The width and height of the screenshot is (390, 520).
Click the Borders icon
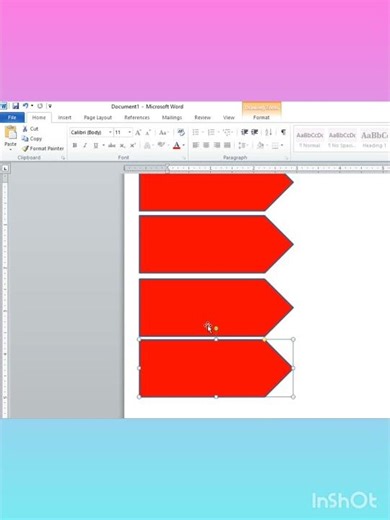tap(275, 145)
